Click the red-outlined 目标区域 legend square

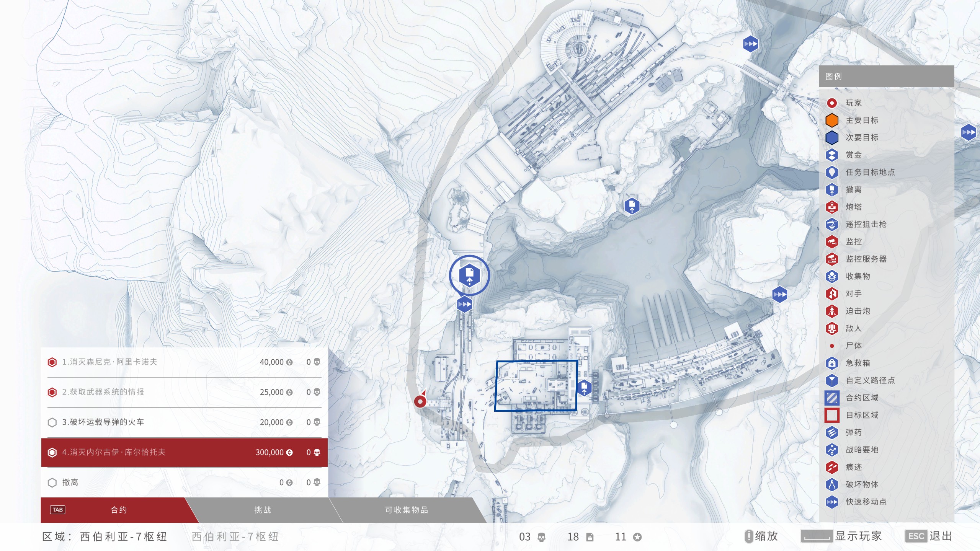click(x=831, y=415)
